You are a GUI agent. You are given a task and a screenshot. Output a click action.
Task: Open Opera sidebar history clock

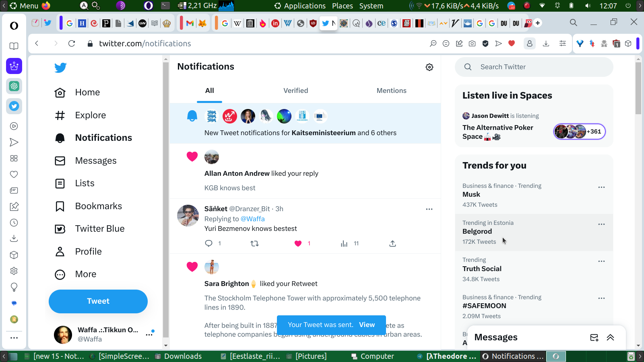click(14, 223)
